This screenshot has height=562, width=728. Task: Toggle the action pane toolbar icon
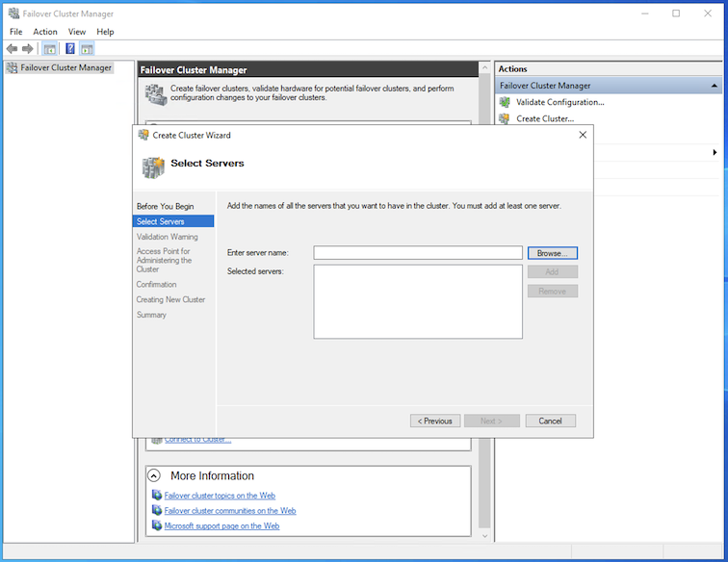pyautogui.click(x=87, y=49)
